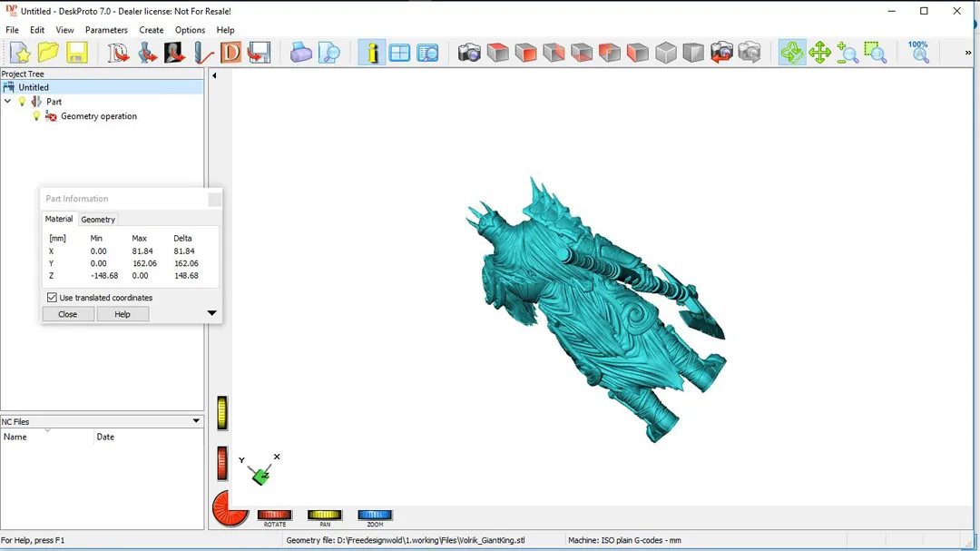Click the camera with red back-arrow icon
The height and width of the screenshot is (551, 980).
721,54
